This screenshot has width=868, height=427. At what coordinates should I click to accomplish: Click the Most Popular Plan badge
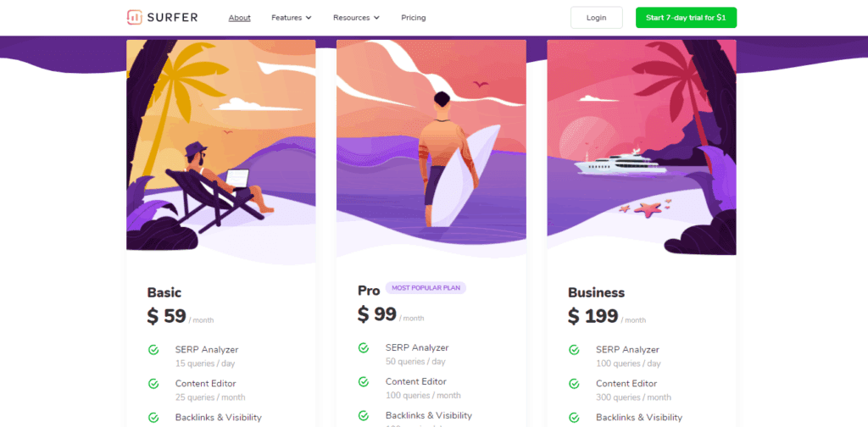(x=426, y=287)
